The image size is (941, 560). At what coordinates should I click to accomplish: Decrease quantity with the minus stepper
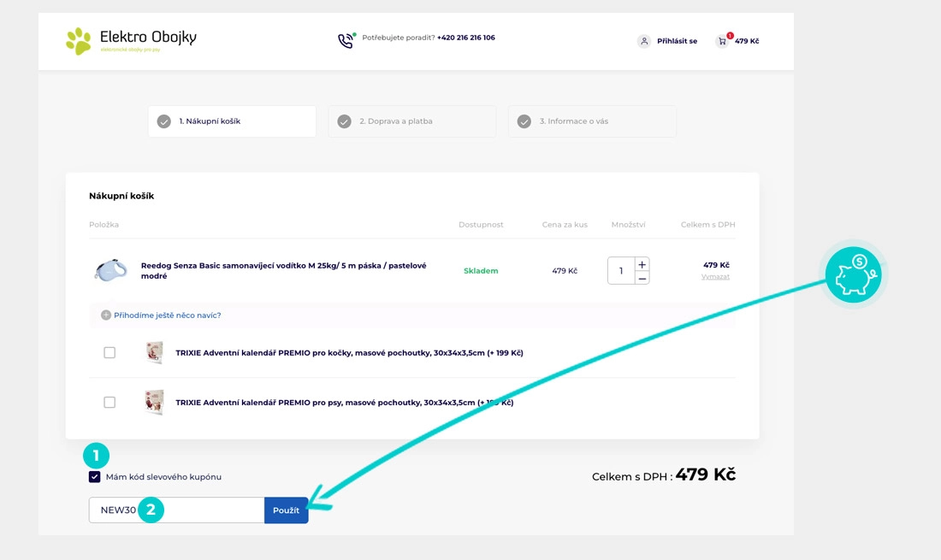pyautogui.click(x=642, y=278)
